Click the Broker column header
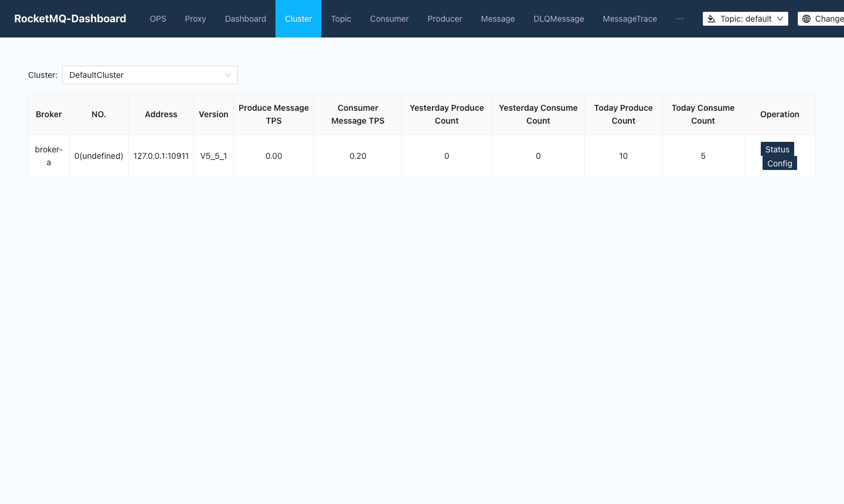Viewport: 844px width, 504px height. coord(49,114)
